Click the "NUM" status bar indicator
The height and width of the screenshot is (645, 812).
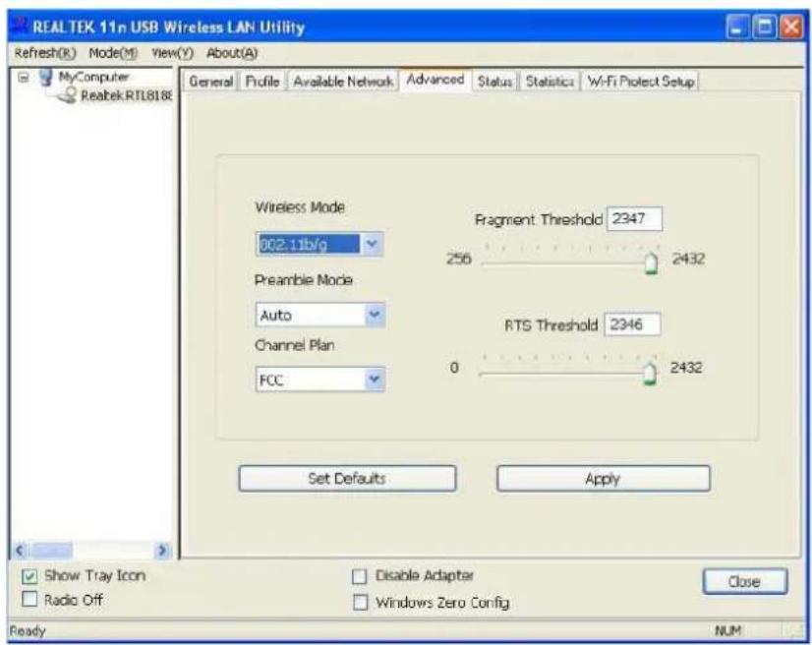coord(727,630)
